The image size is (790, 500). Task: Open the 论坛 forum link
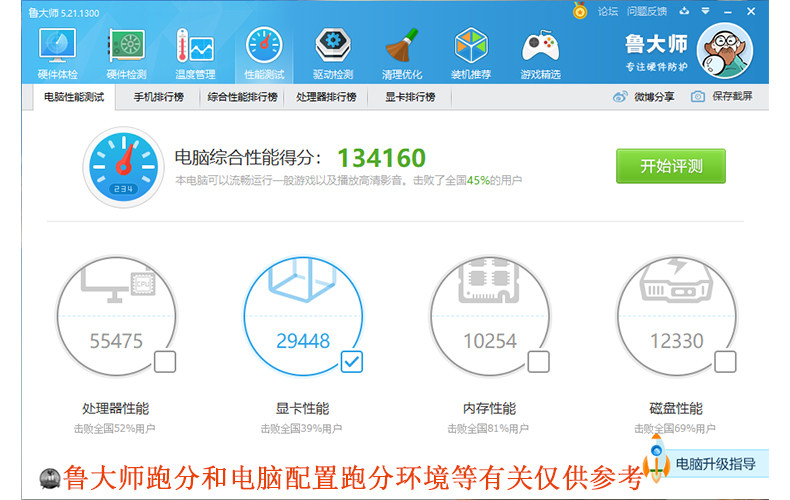608,11
